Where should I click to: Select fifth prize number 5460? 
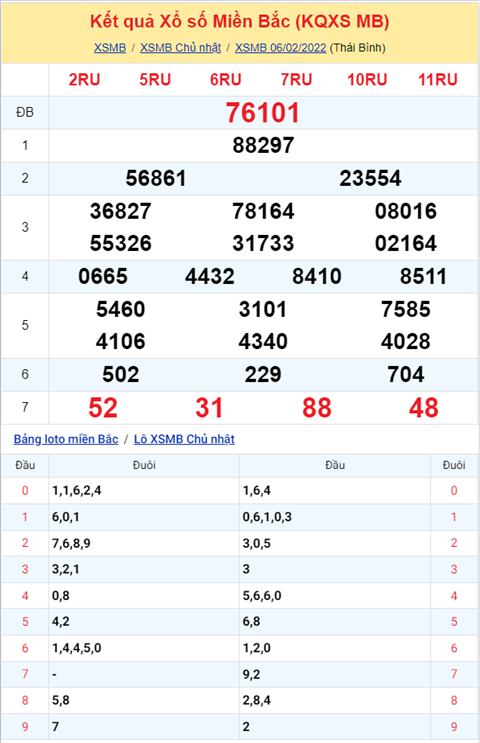pos(121,309)
